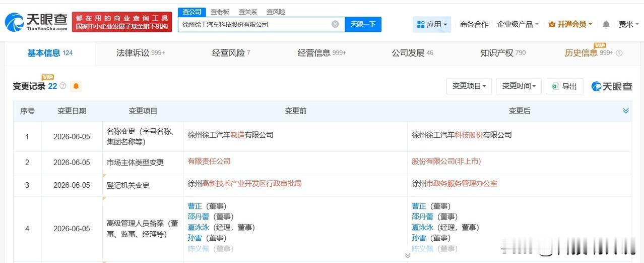Click the 天眼查 logo beside the export button
644x263 pixels.
pos(611,86)
